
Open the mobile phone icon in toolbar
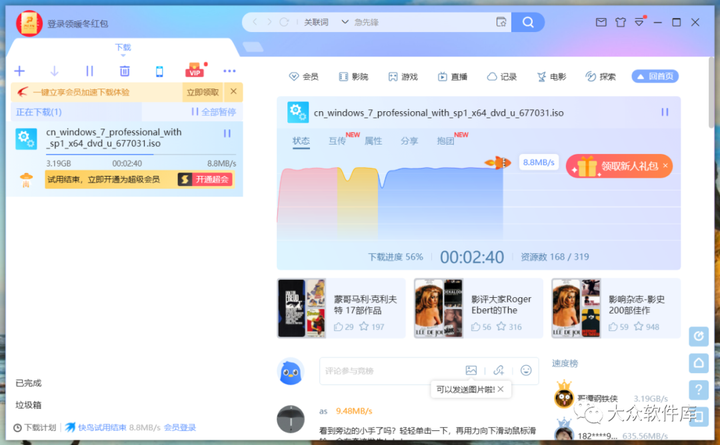(159, 71)
